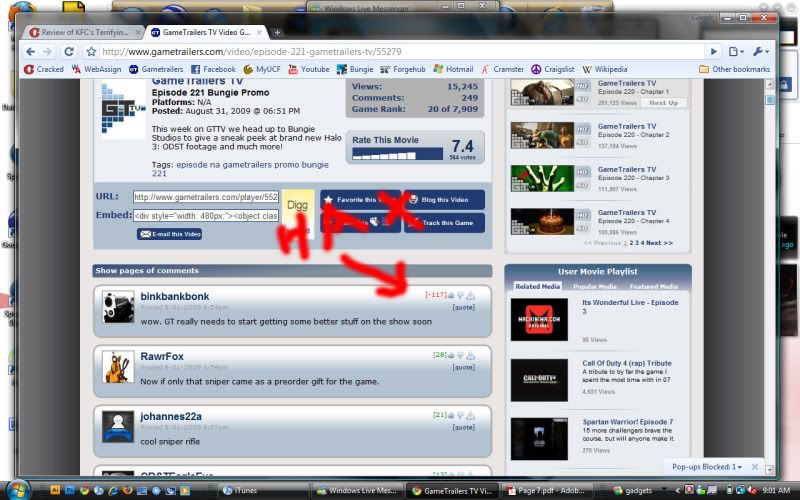The image size is (800, 500).
Task: Open the Windows Start menu orb
Action: [x=19, y=489]
